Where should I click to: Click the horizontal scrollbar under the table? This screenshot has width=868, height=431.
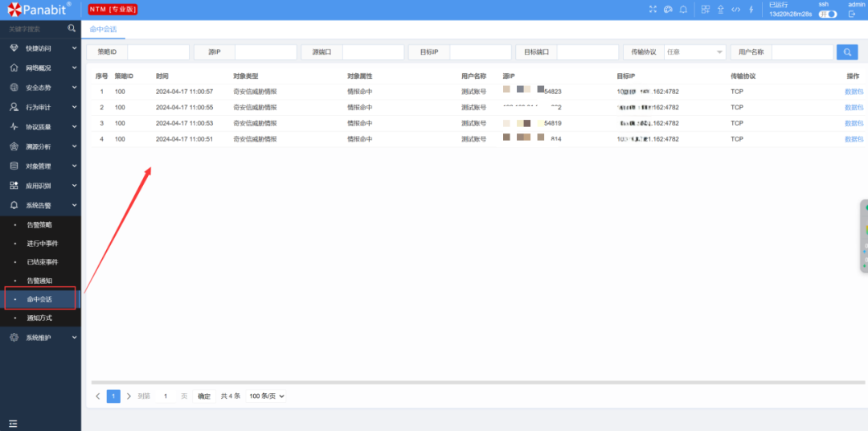click(477, 382)
